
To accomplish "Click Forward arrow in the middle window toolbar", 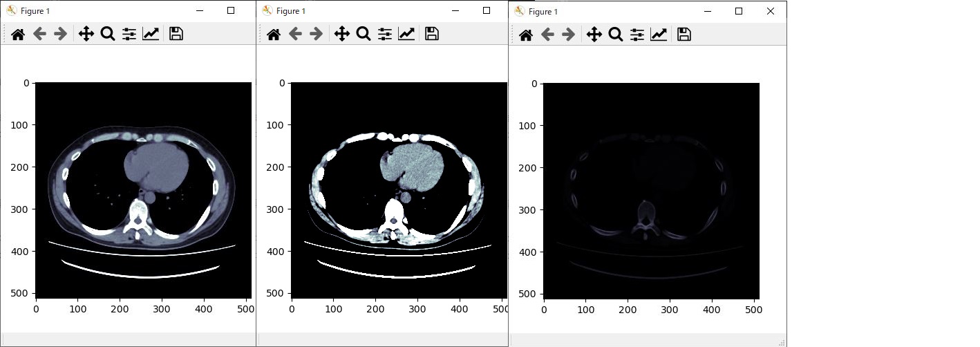I will 317,34.
